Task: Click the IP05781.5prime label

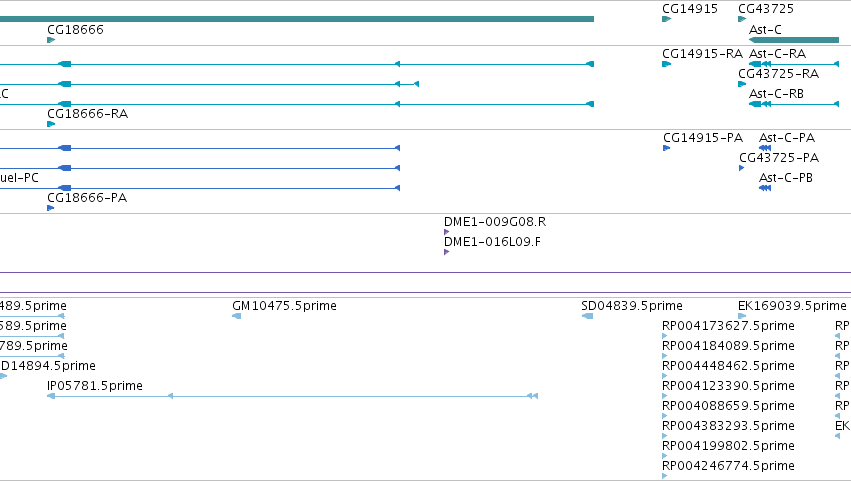Action: pos(95,385)
